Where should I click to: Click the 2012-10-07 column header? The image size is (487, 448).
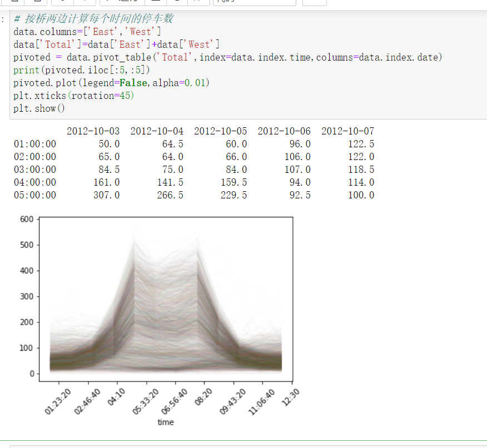point(348,131)
